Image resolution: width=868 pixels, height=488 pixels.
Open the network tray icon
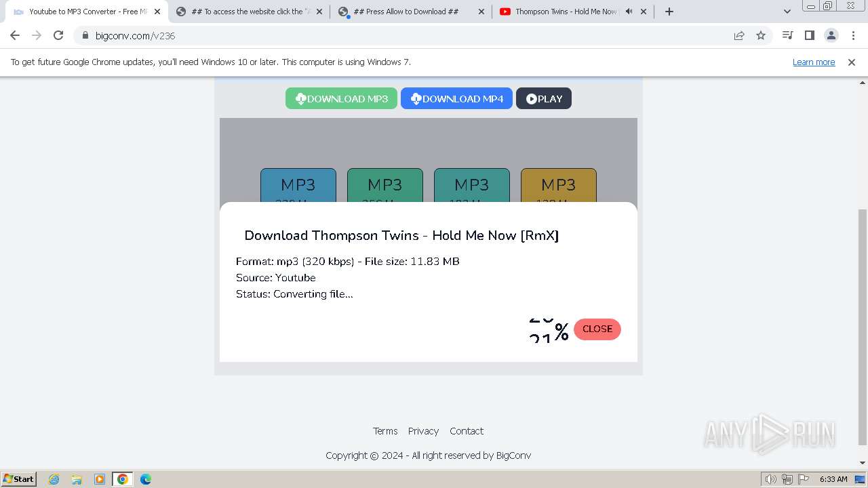787,479
